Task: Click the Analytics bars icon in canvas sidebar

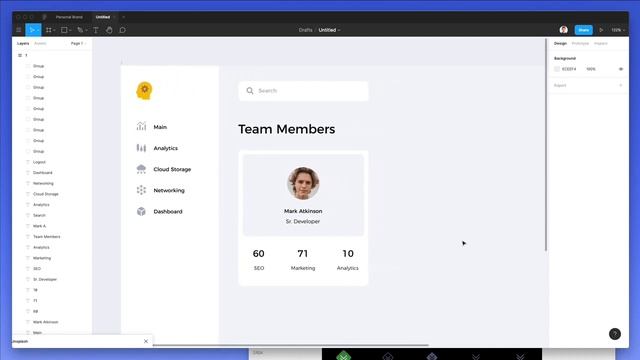Action: (141, 148)
